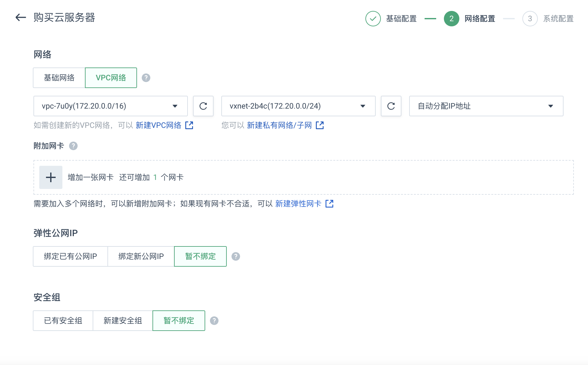
Task: Click the 网络 section heading
Action: point(42,55)
